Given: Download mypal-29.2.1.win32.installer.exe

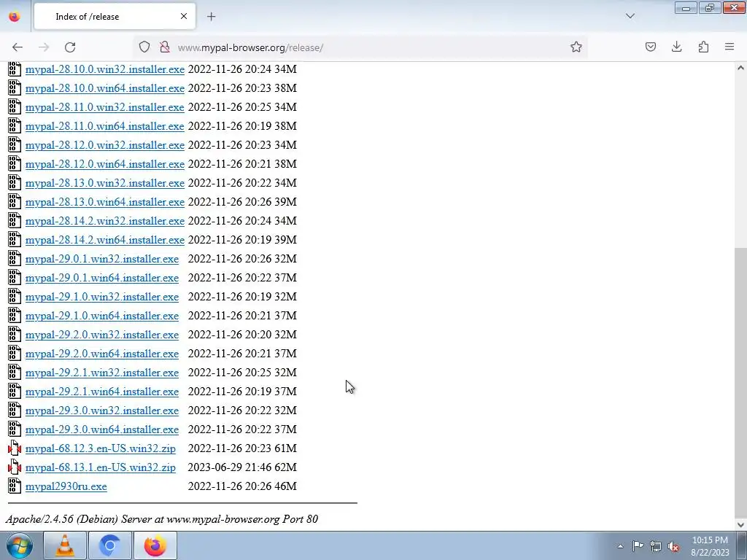Looking at the screenshot, I should click(102, 373).
